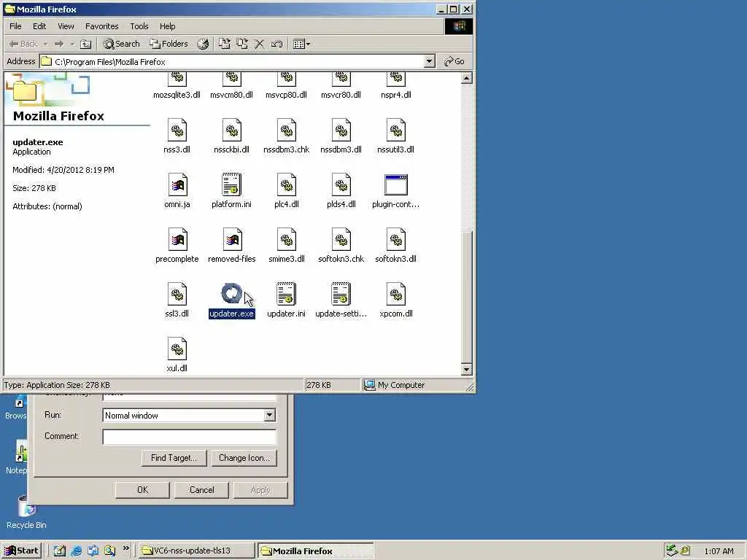
Task: Click OK in Properties dialog
Action: pyautogui.click(x=142, y=489)
